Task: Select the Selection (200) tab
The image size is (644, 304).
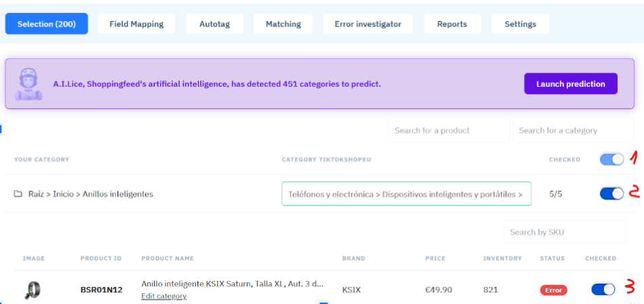Action: [46, 24]
